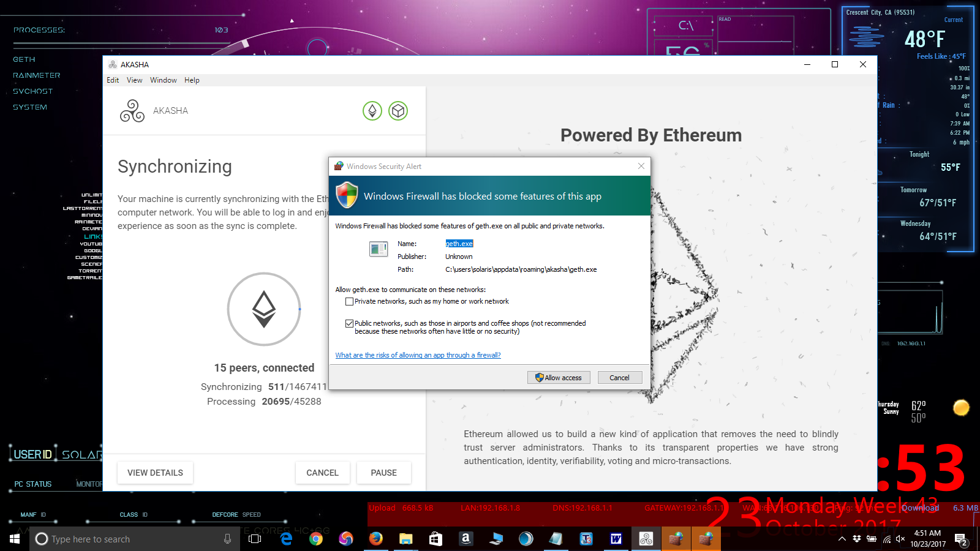
Task: Click the weather wind icon
Action: point(866,36)
